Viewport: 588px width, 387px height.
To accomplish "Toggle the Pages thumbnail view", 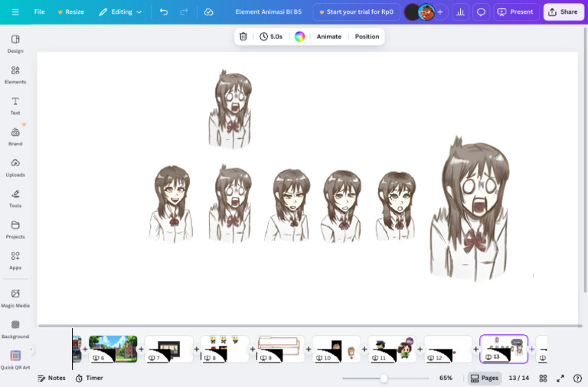I will coord(485,378).
